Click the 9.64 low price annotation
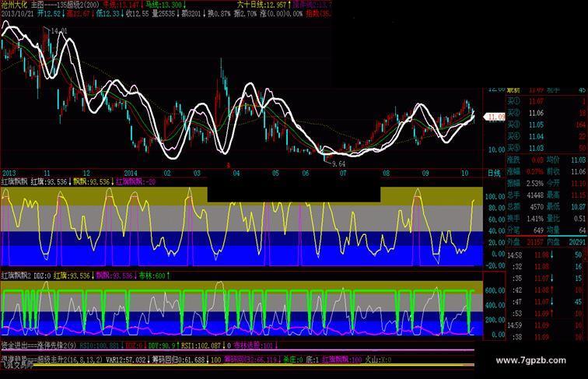This screenshot has height=379, width=588. coord(338,164)
